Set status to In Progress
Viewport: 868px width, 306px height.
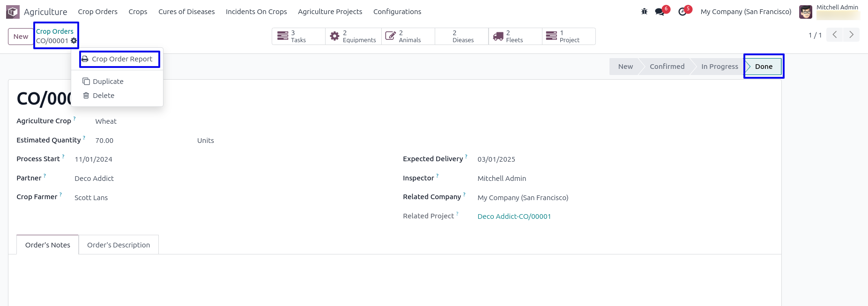click(719, 67)
